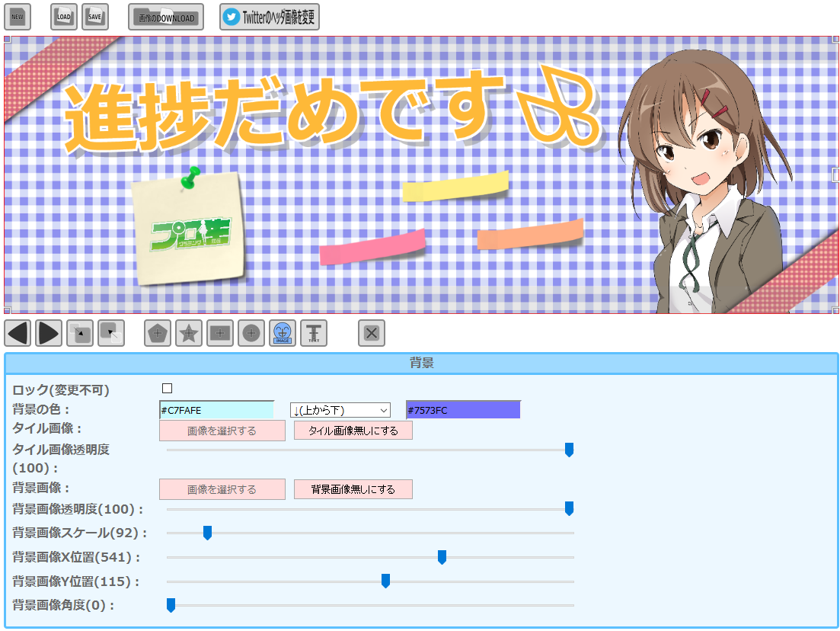Add a text element with TEXT icon

point(314,333)
